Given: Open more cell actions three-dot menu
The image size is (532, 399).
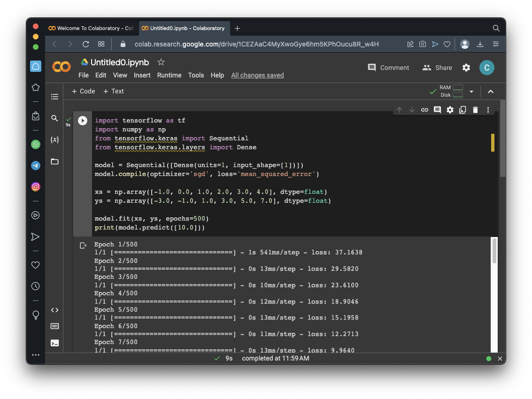Looking at the screenshot, I should [488, 110].
